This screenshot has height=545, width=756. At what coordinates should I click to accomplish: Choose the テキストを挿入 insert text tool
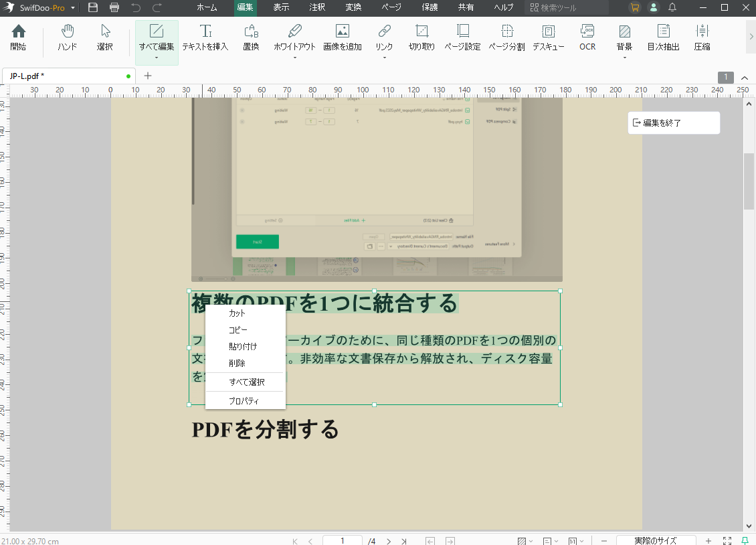coord(205,37)
